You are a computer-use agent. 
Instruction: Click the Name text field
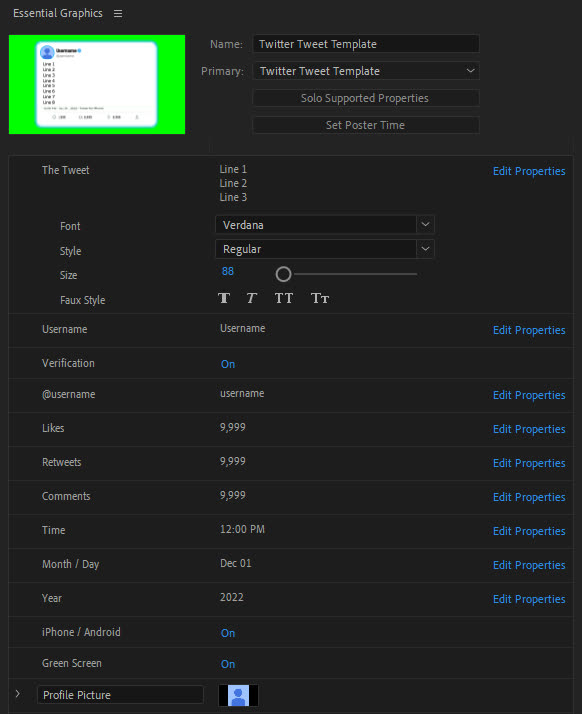click(x=366, y=44)
